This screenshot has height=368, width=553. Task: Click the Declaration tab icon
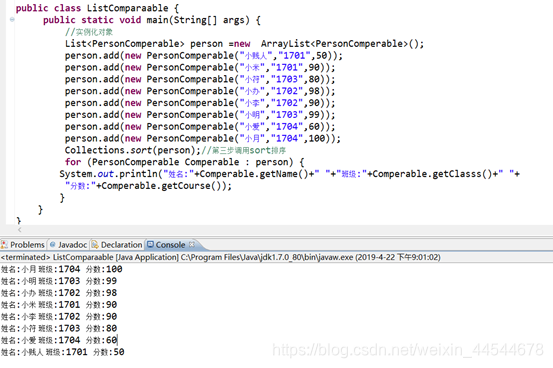click(x=95, y=245)
